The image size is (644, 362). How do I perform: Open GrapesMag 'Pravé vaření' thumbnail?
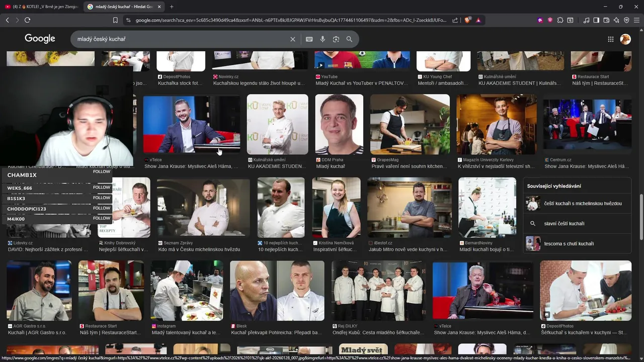tap(410, 125)
